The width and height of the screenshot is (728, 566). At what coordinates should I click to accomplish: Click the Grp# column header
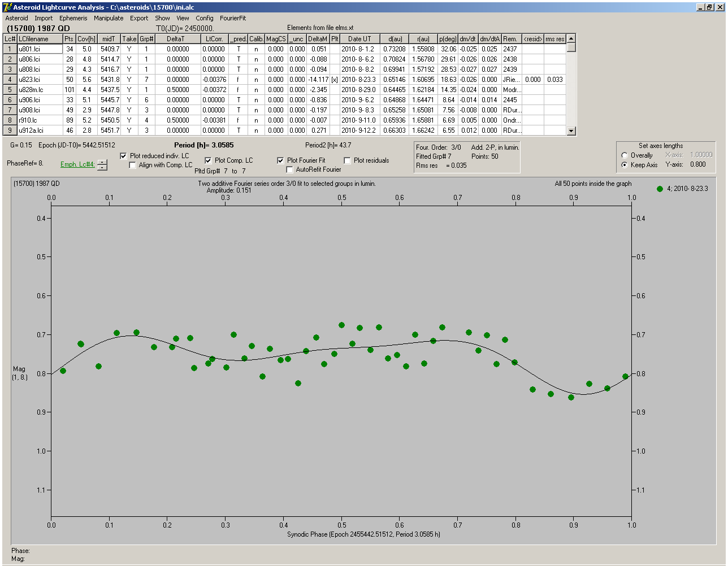146,39
